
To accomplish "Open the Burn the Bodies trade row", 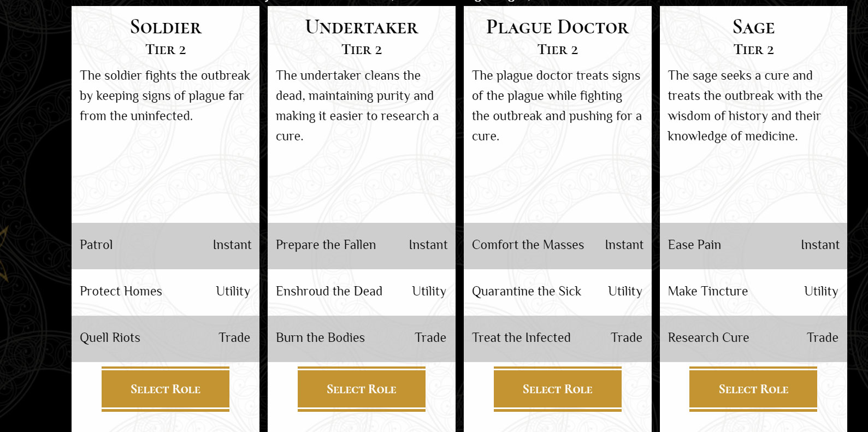I will pyautogui.click(x=362, y=339).
